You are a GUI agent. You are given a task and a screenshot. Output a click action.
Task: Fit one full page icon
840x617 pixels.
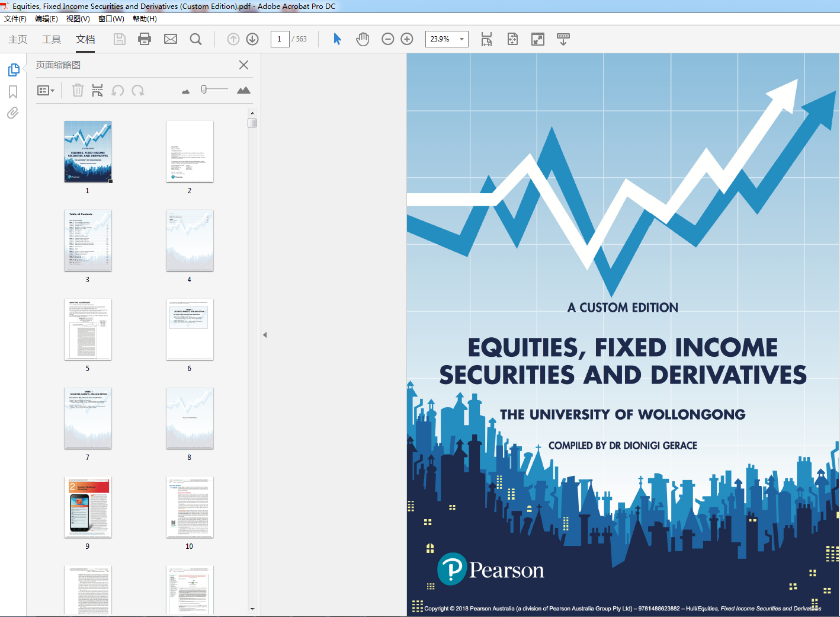[x=512, y=39]
